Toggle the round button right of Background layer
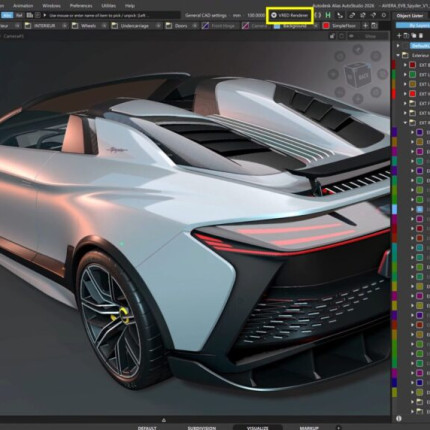The image size is (430, 430). tap(315, 26)
